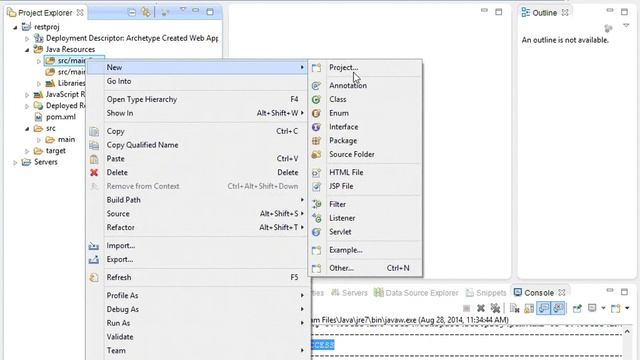The height and width of the screenshot is (360, 640).
Task: Choose Listener in the New submenu
Action: 342,218
